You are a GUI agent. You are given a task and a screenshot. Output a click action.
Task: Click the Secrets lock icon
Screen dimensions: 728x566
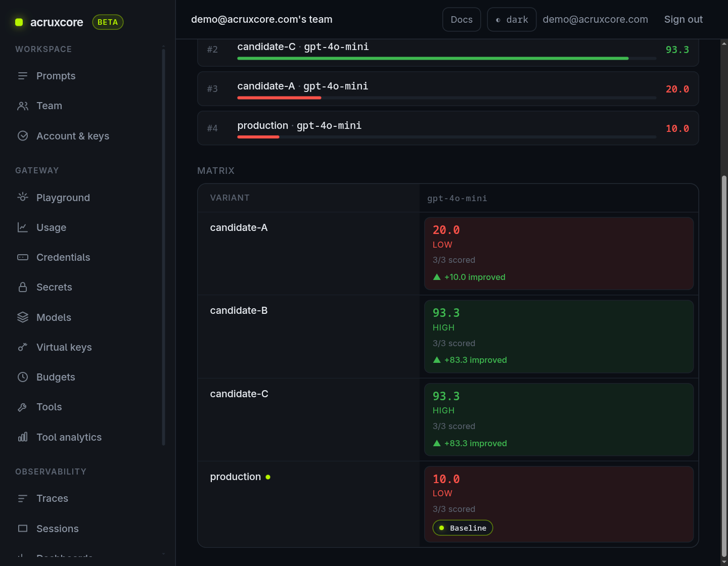pos(23,287)
